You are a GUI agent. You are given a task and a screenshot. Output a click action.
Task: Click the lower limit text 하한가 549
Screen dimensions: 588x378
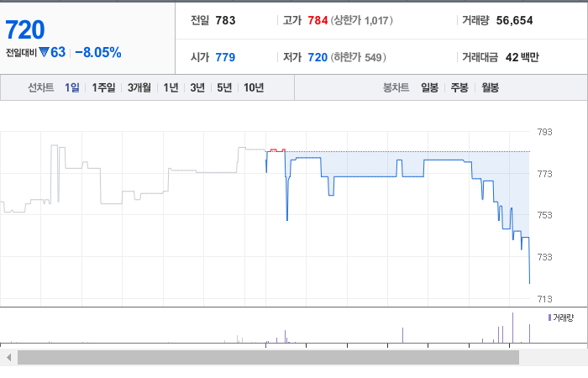[358, 57]
